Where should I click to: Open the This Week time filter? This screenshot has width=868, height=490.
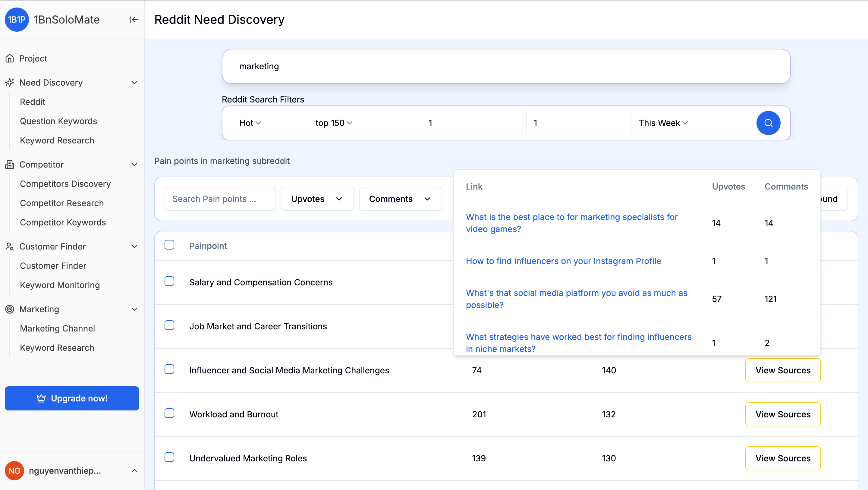(x=663, y=123)
